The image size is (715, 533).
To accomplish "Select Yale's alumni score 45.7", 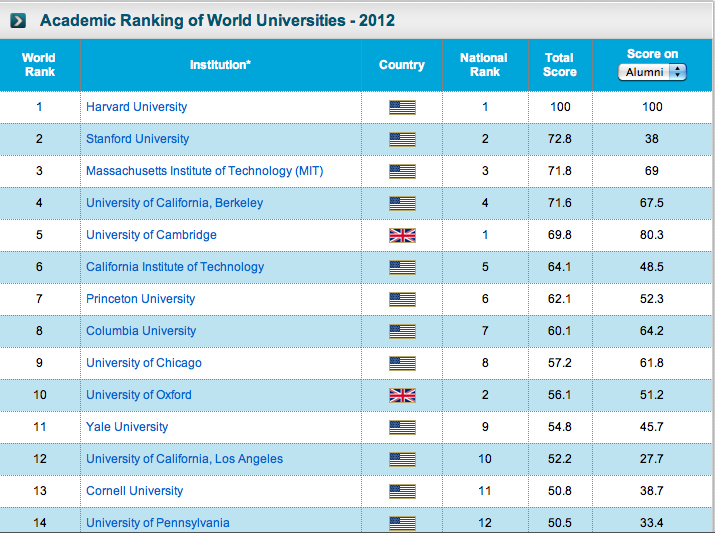I will pyautogui.click(x=652, y=427).
